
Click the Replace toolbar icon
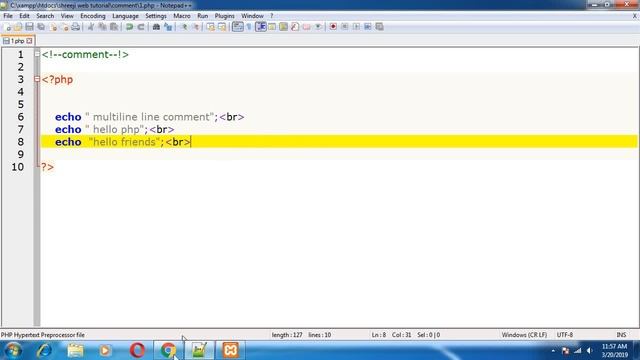[168, 27]
